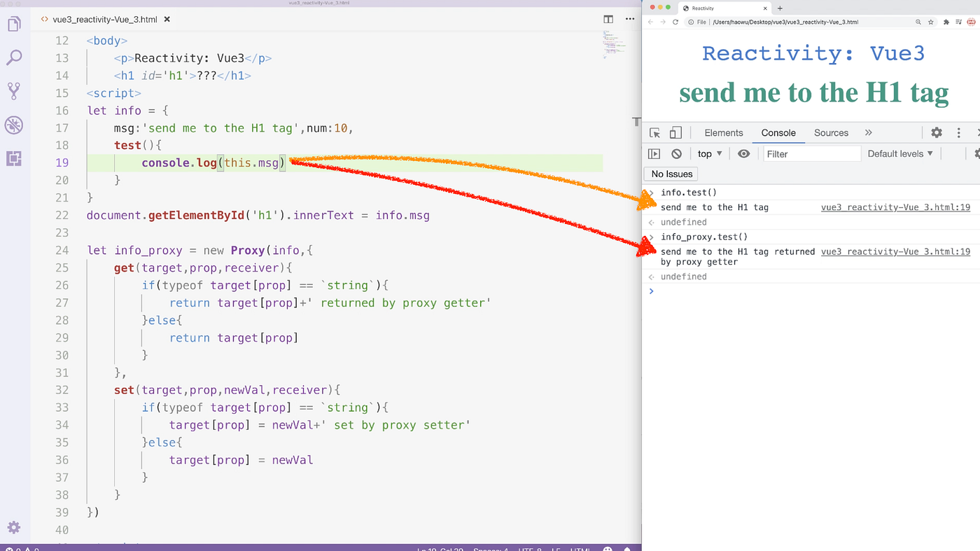
Task: Click the 'info_proxy.test()' console entry
Action: point(704,237)
